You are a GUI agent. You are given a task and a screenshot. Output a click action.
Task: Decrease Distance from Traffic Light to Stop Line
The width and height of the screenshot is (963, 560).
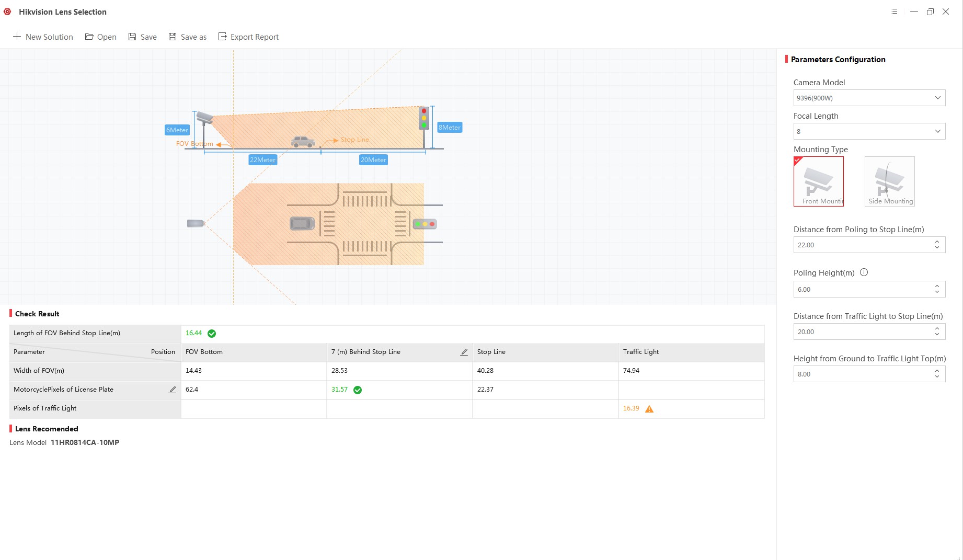point(937,335)
